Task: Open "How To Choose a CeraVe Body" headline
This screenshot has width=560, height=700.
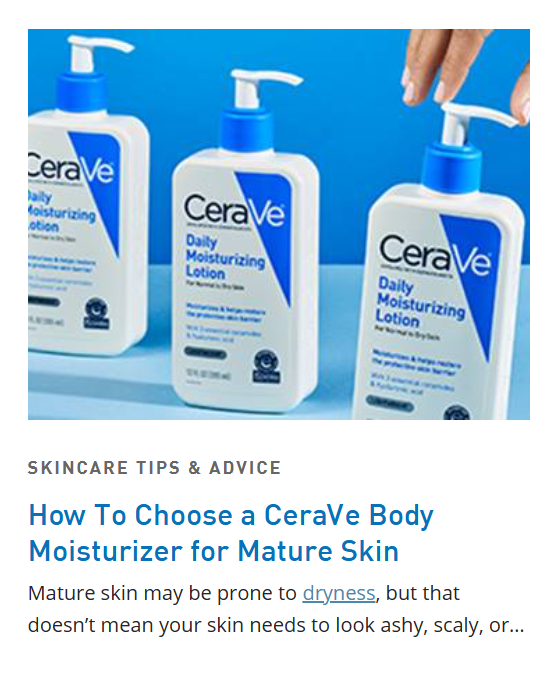Action: 230,516
